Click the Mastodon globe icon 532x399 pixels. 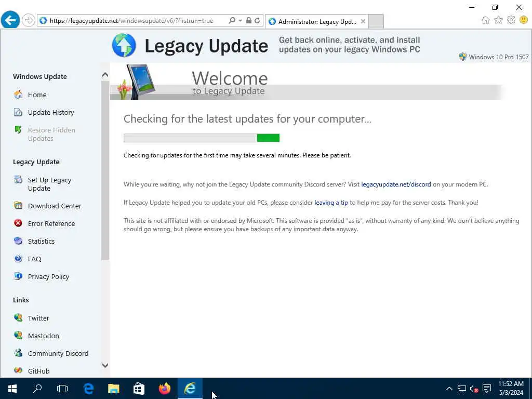coord(18,335)
